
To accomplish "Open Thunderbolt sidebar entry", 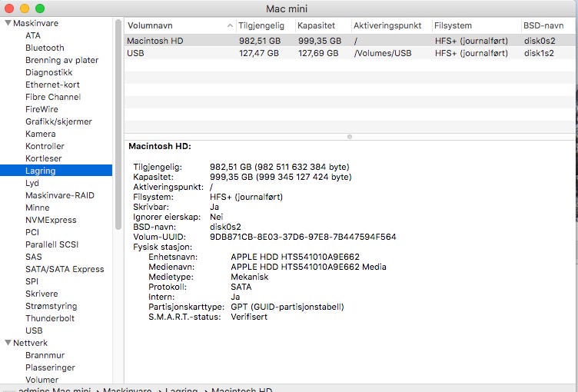I will coord(50,318).
